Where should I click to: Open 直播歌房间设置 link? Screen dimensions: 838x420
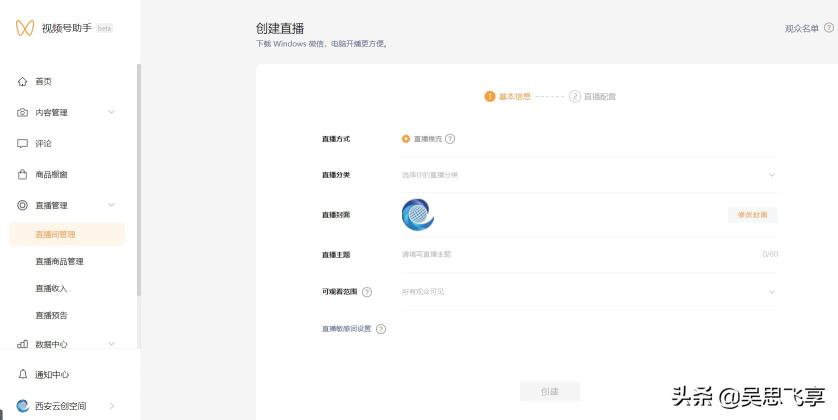346,329
